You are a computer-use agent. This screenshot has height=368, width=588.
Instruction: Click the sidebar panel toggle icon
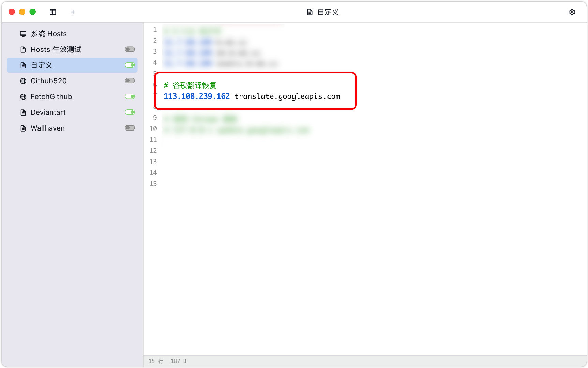click(x=52, y=12)
